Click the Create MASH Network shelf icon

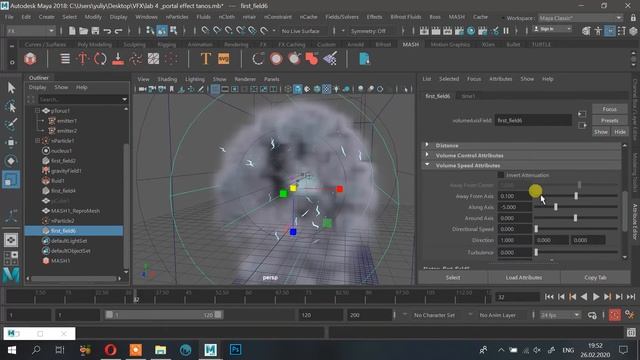click(30, 59)
